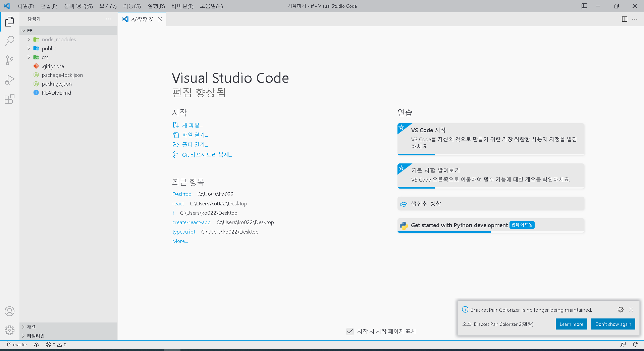Dismiss the Bracket Pair Colorizer notification
This screenshot has width=644, height=351.
click(x=631, y=310)
